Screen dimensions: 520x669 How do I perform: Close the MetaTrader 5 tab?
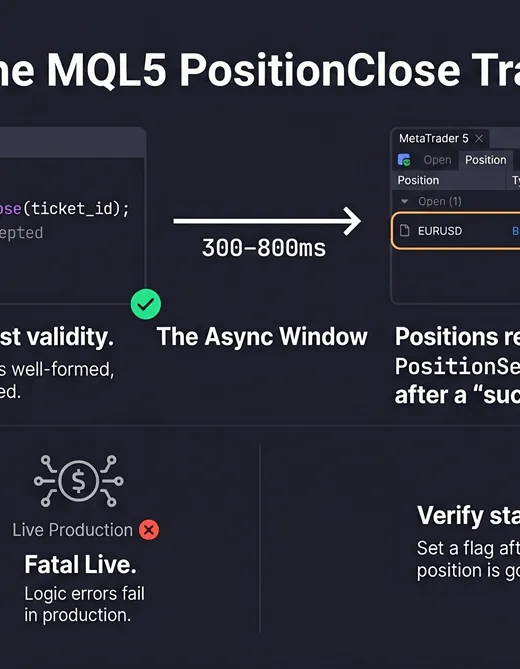pos(479,139)
